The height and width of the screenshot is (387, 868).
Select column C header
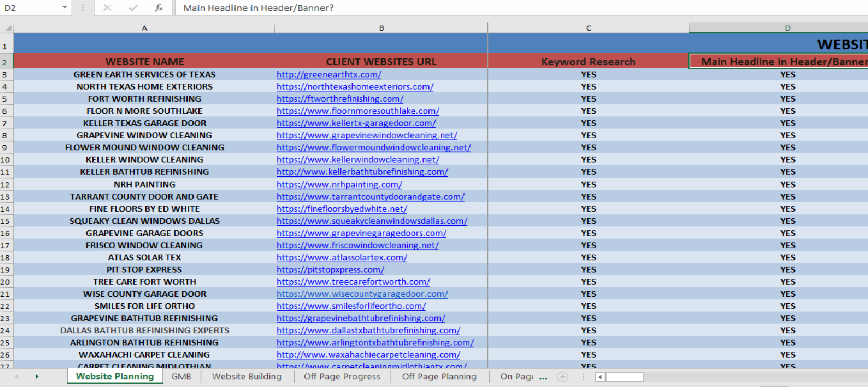pyautogui.click(x=589, y=28)
